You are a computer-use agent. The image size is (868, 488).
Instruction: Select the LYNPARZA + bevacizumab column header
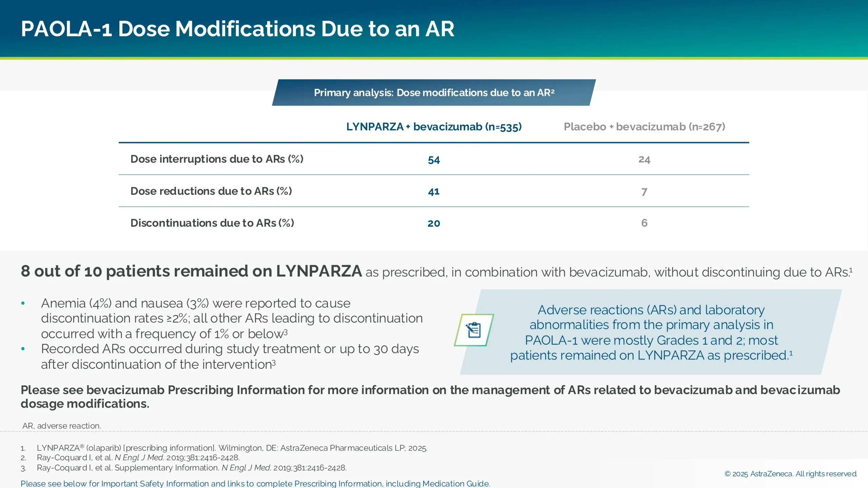(x=433, y=127)
